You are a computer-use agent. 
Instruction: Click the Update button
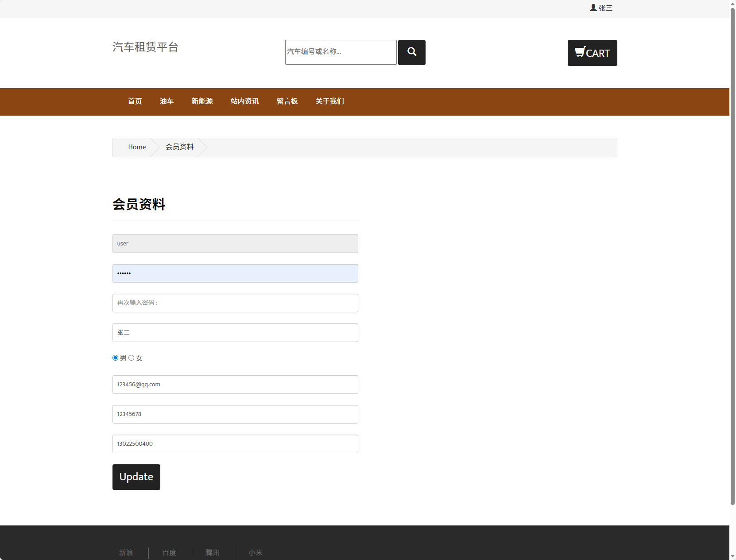[x=136, y=477]
